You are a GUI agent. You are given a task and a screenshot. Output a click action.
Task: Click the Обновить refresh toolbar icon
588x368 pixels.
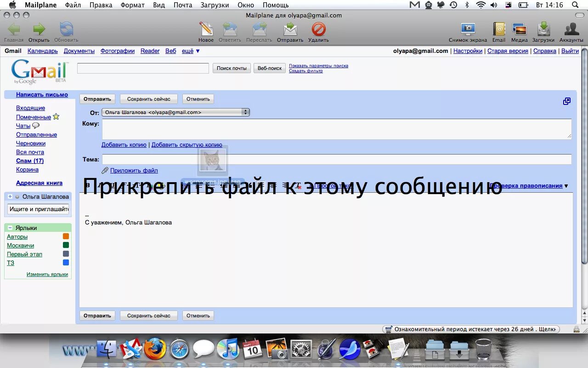[x=66, y=29]
